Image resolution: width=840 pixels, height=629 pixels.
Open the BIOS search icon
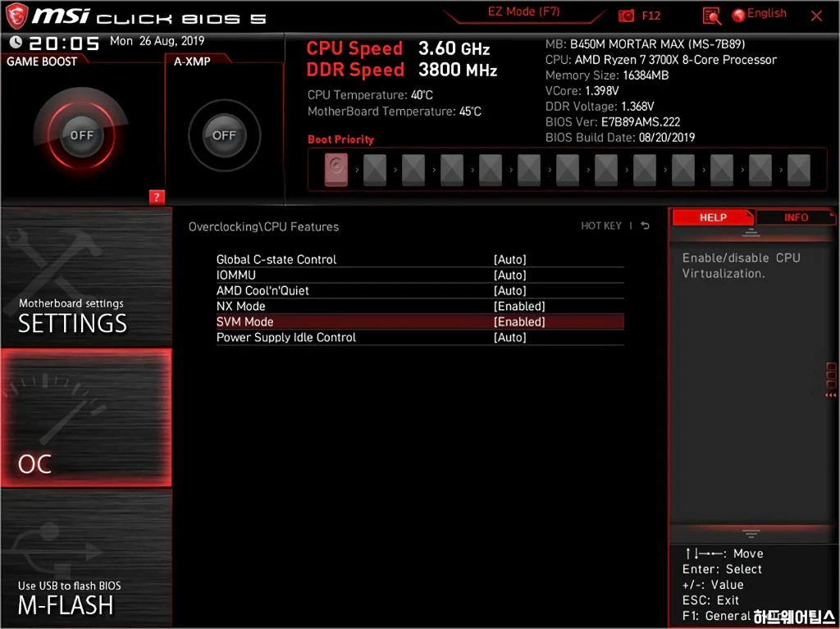coord(711,16)
